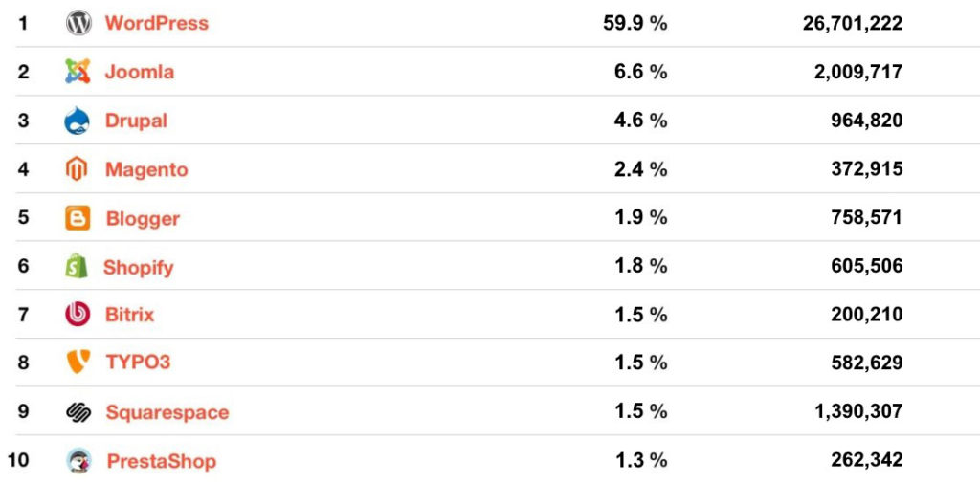Open the Magento link

[x=146, y=169]
